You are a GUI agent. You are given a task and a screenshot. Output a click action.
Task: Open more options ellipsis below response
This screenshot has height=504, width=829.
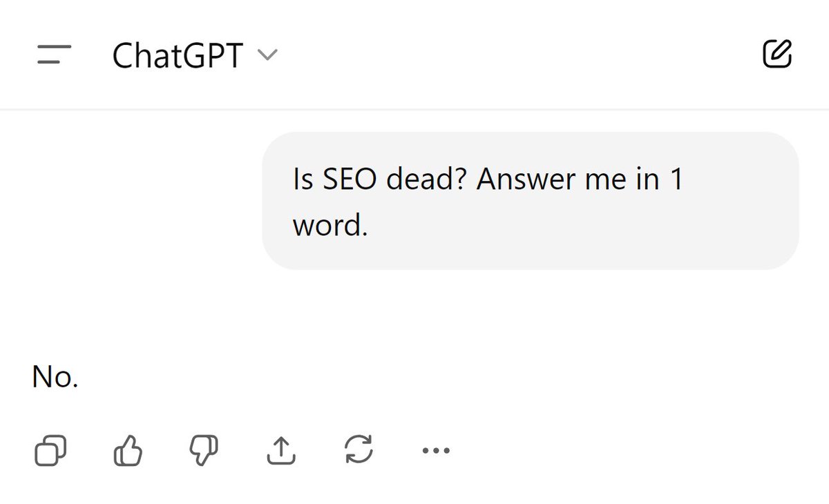pyautogui.click(x=436, y=451)
